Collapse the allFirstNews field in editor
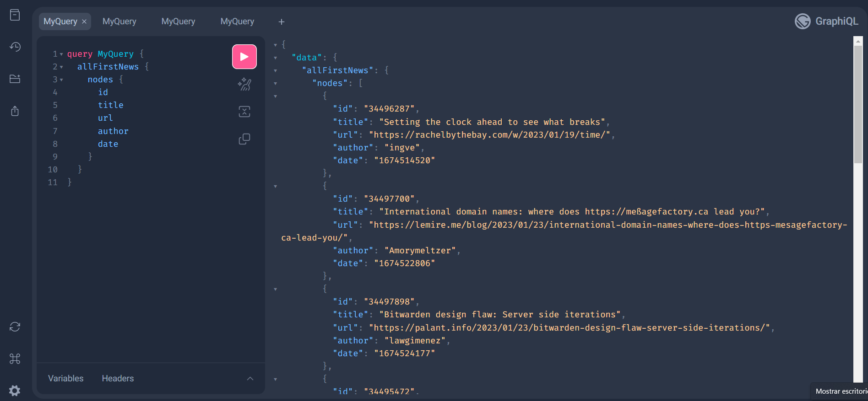 tap(61, 67)
